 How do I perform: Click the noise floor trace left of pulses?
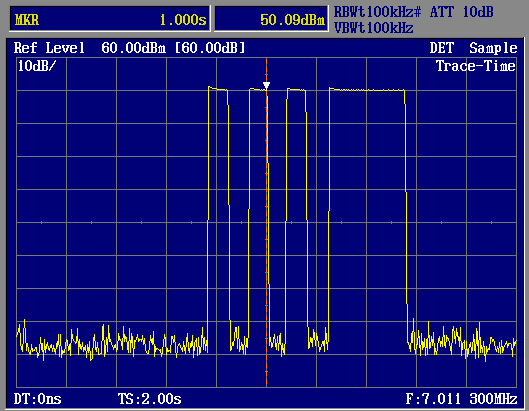(111, 341)
